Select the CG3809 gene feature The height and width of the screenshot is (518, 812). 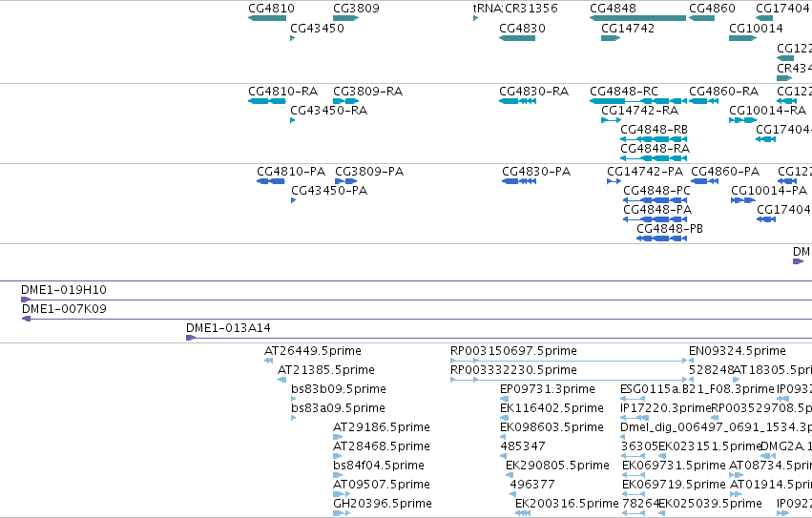pyautogui.click(x=346, y=18)
